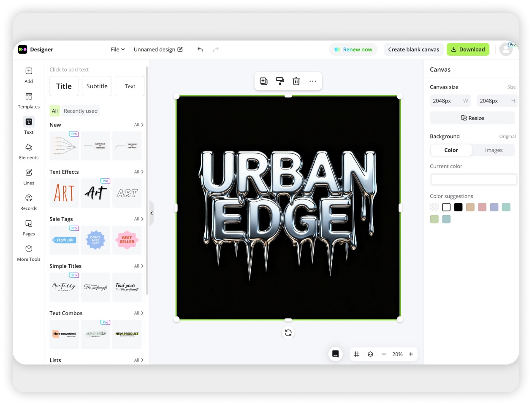Toggle the grid view at bottom right
This screenshot has height=405, width=532.
point(357,354)
